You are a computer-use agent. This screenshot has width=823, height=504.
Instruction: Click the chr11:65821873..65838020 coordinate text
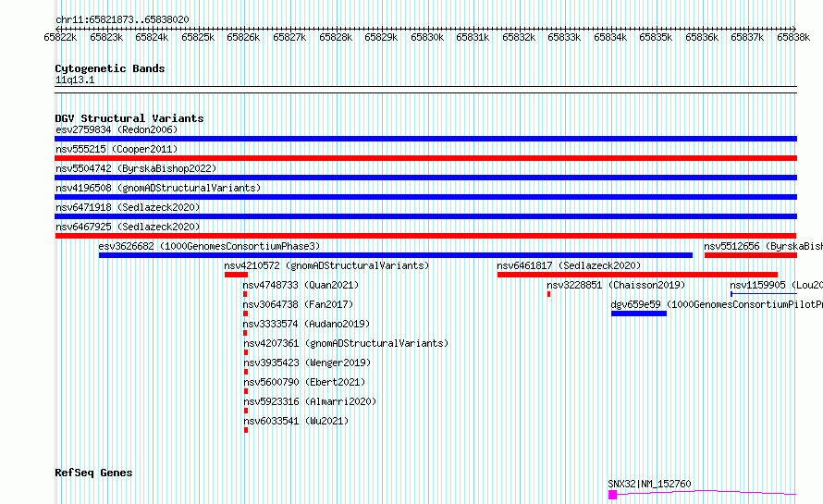(x=122, y=20)
